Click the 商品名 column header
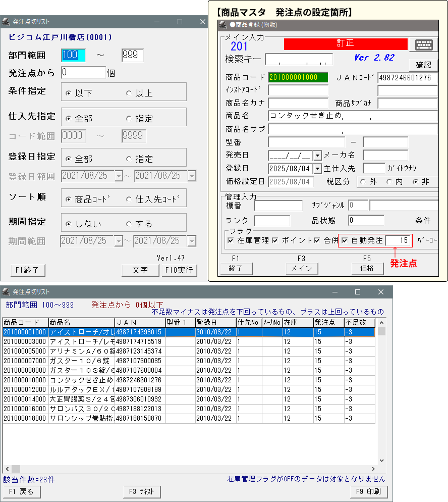Screen dimensions: 448x502 81,322
